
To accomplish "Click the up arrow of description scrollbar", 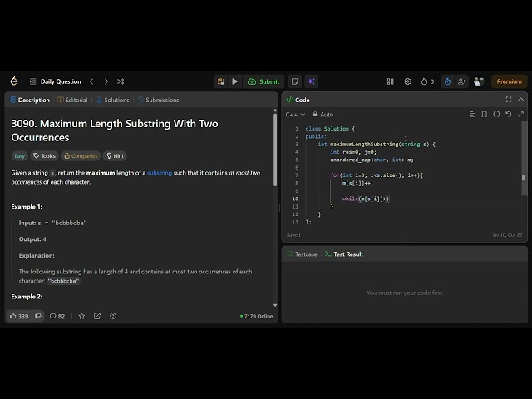I will (x=275, y=111).
